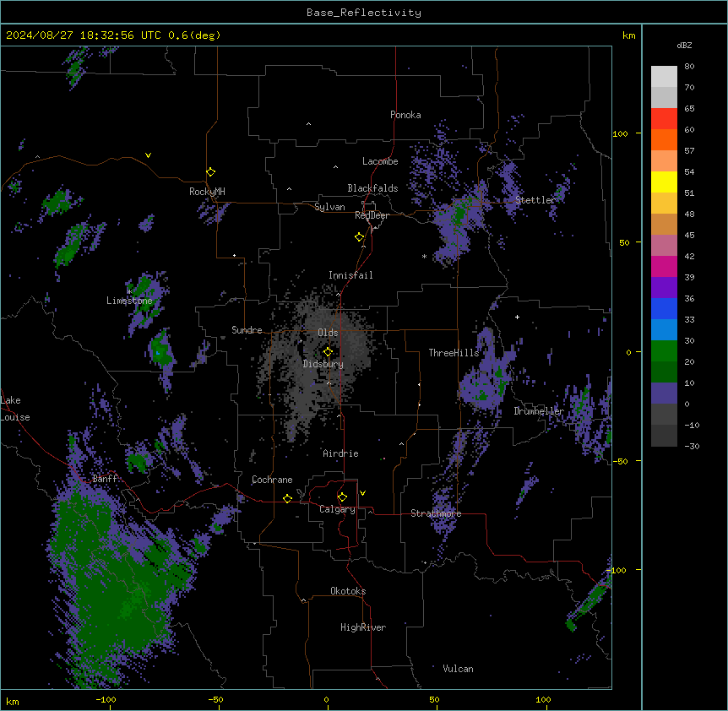This screenshot has width=728, height=711.
Task: Click the white asterisk southeast of RedDeer
Action: (424, 257)
